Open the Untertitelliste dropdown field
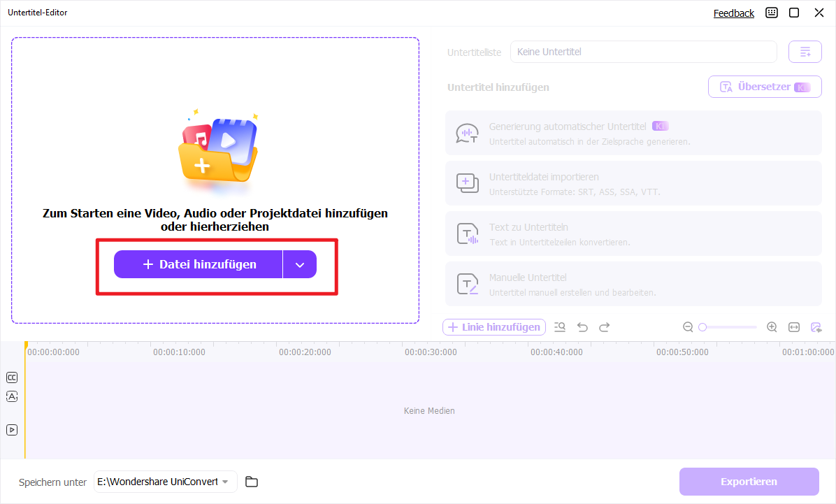Screen dimensions: 836x504 click(x=643, y=52)
